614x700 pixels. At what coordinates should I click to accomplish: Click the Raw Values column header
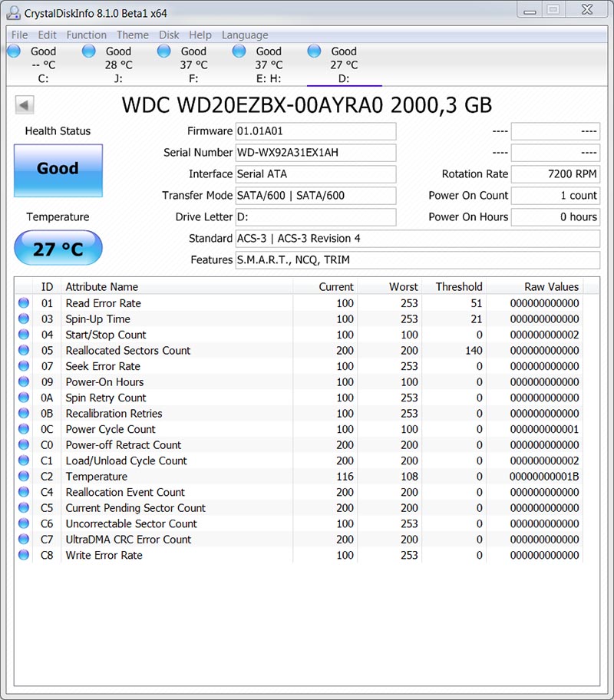pos(534,286)
